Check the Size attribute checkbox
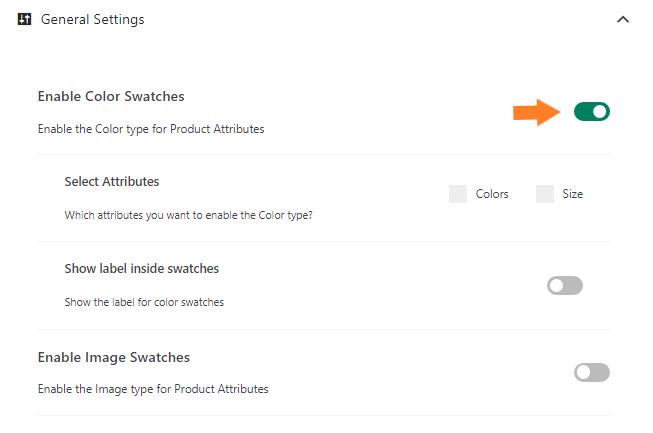This screenshot has width=653, height=433. point(545,194)
